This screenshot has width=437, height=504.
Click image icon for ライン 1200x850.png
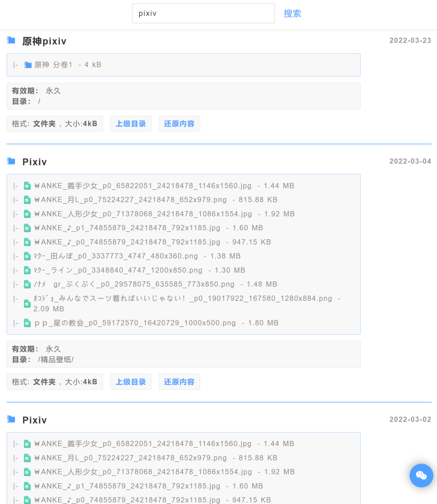(27, 270)
